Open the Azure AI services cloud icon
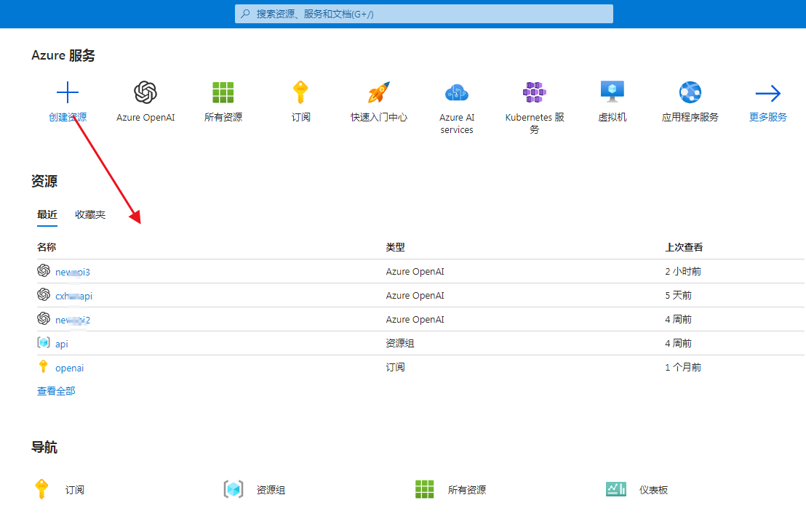Viewport: 806px width, 532px height. click(x=456, y=93)
